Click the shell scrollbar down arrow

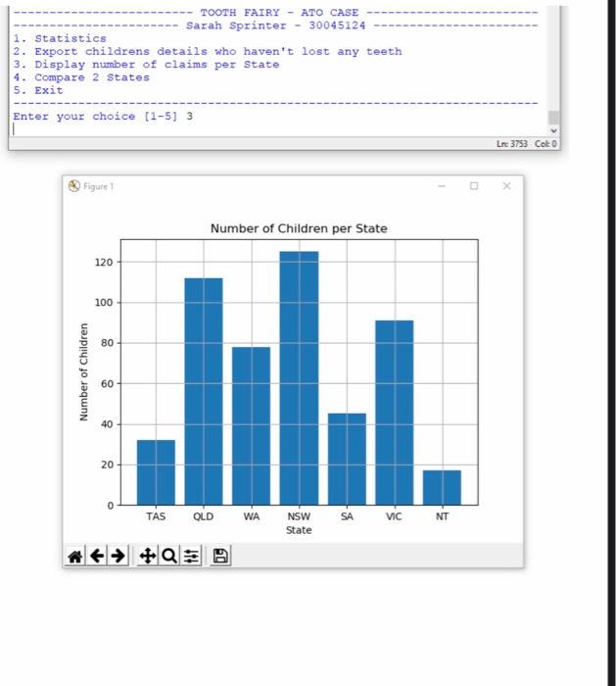click(553, 130)
